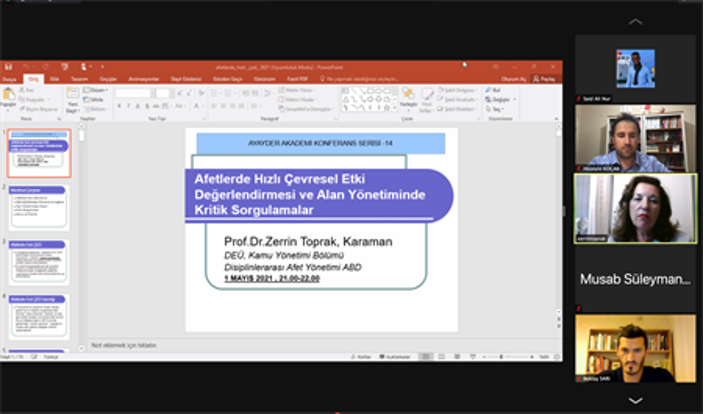Toggle bold K formatting button
Screen dimensions: 704x414
click(119, 106)
